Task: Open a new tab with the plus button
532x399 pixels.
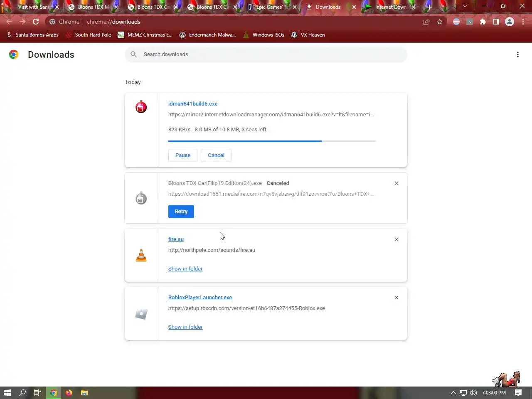Action: (x=429, y=7)
